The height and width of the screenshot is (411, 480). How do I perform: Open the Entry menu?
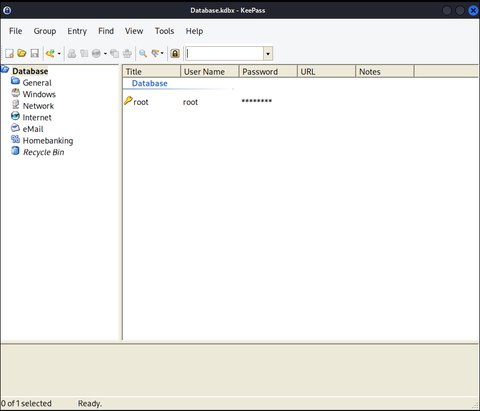click(x=77, y=31)
